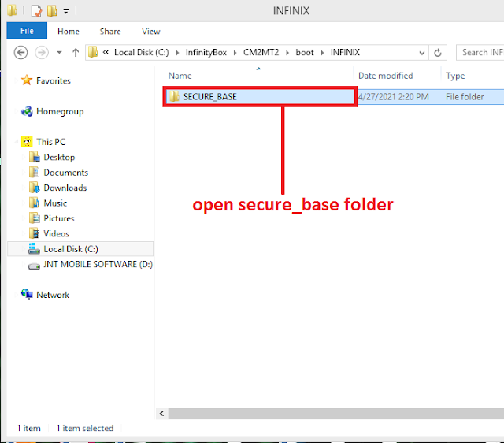504x443 pixels.
Task: Select This PC in the navigation pane
Action: click(50, 142)
